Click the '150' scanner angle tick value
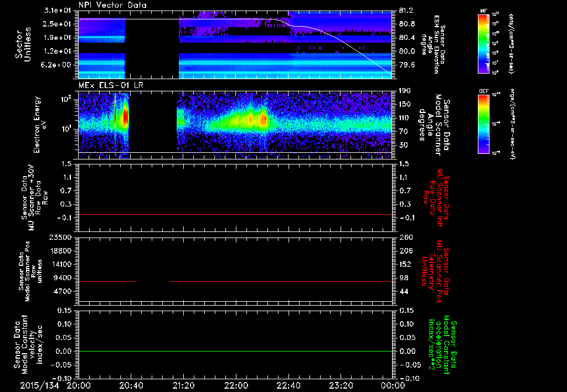The image size is (567, 392). click(x=405, y=105)
